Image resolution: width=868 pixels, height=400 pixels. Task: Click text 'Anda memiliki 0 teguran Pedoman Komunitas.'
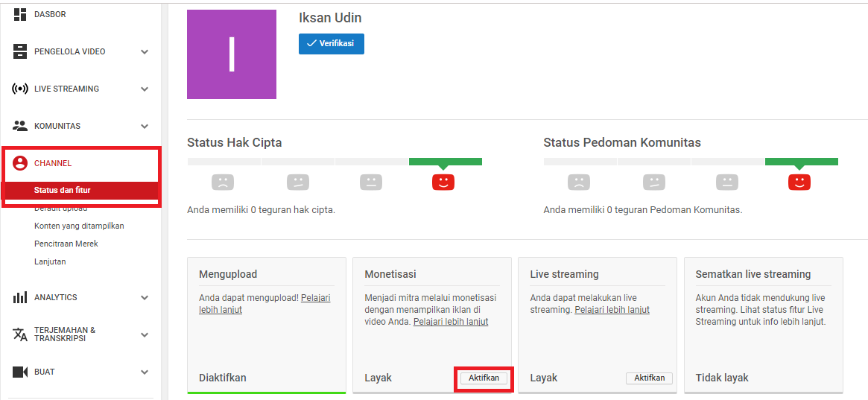[643, 210]
